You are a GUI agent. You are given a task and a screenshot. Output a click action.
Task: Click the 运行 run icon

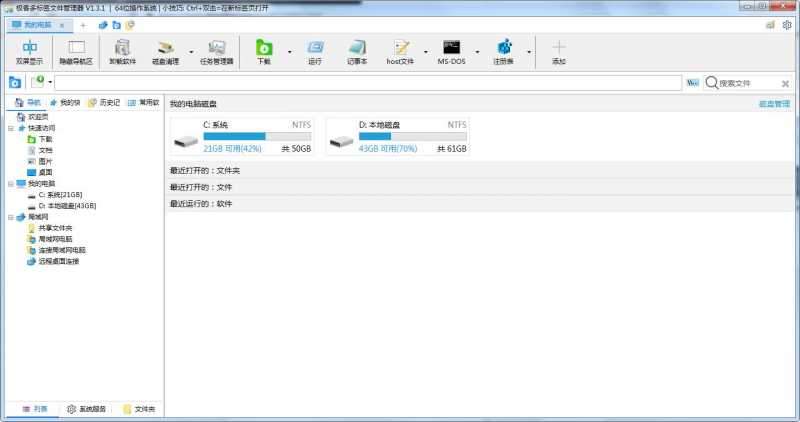pyautogui.click(x=315, y=50)
